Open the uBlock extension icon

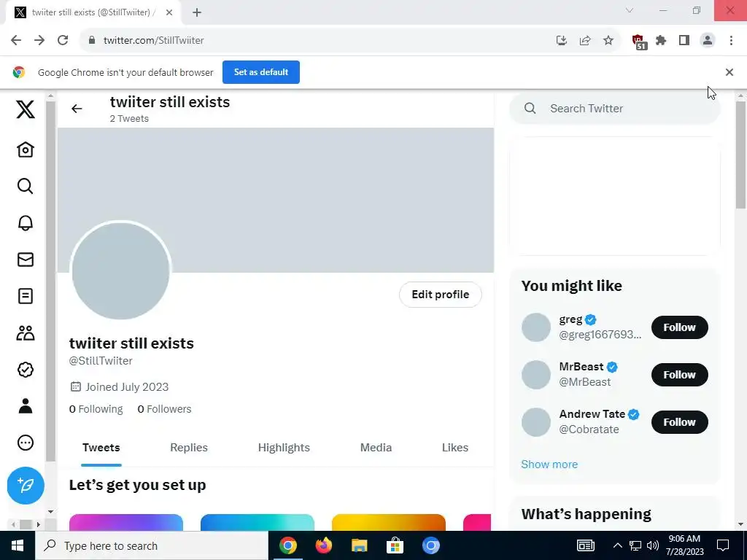638,42
